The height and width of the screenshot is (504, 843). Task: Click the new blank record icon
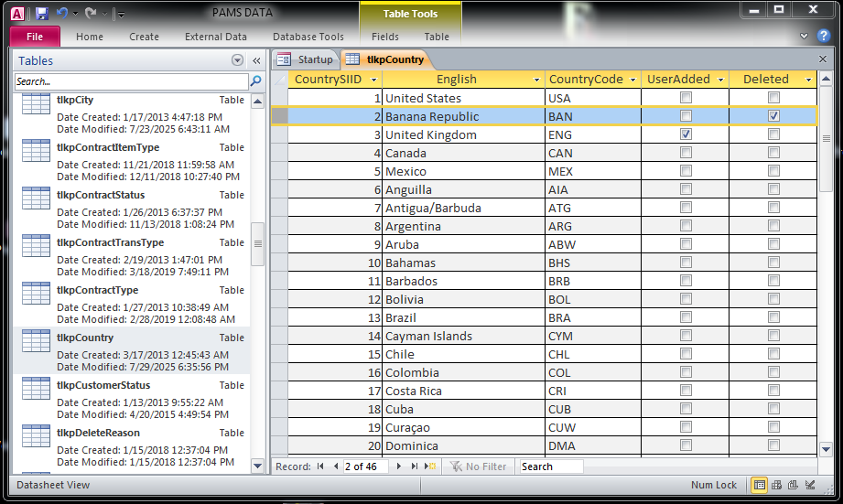(x=430, y=466)
